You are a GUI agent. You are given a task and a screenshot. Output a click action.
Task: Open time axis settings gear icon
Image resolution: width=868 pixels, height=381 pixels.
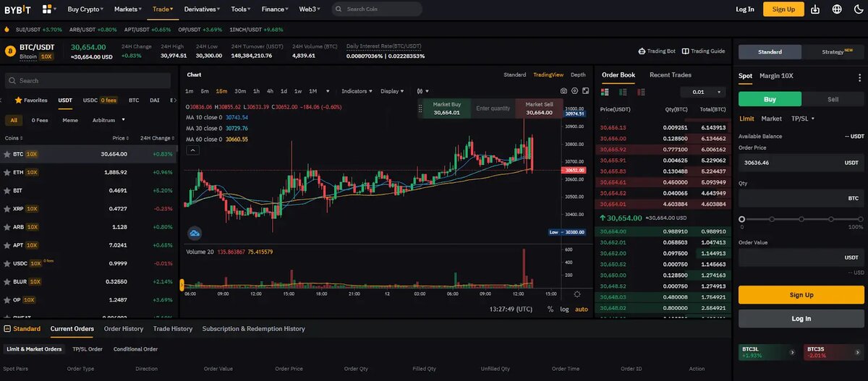(x=576, y=294)
